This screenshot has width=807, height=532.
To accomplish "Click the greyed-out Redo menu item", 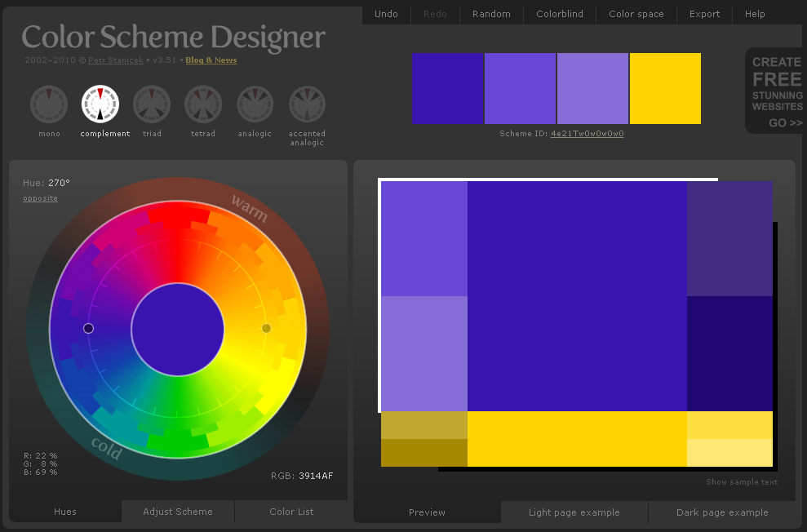I will (x=435, y=14).
